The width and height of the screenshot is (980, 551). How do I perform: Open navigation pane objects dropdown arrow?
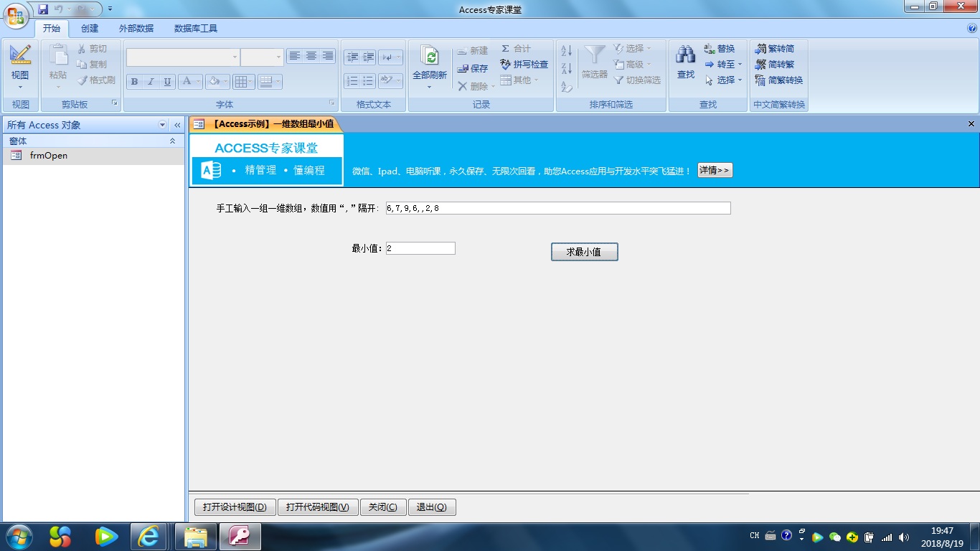coord(163,125)
